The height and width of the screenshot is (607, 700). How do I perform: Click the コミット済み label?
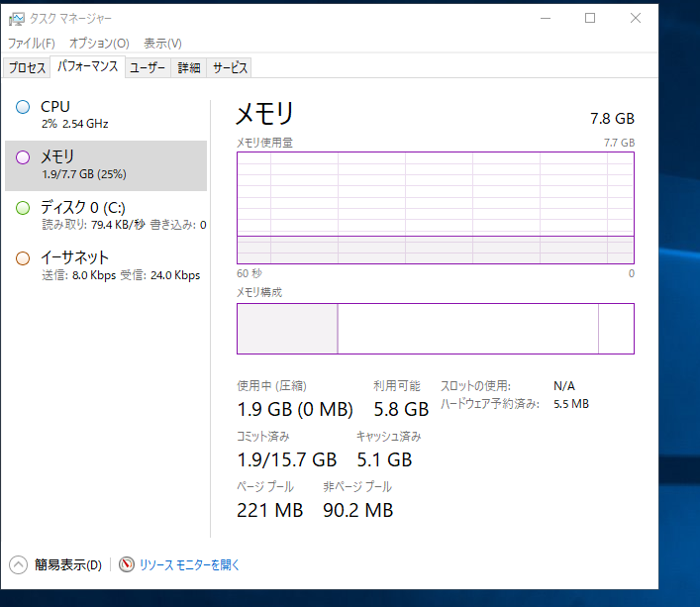[263, 436]
